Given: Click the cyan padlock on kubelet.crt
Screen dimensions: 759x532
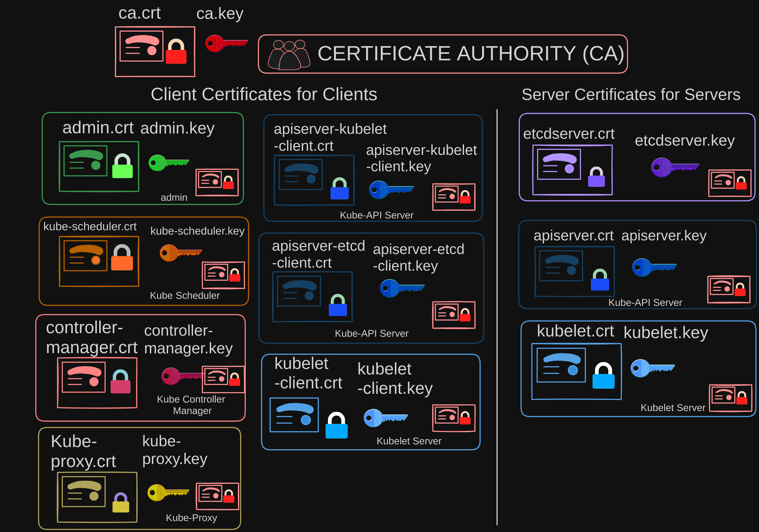Looking at the screenshot, I should coord(603,376).
